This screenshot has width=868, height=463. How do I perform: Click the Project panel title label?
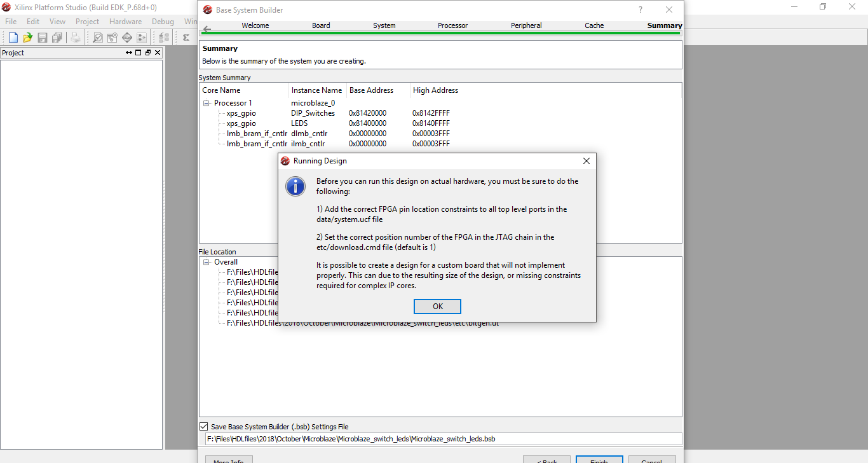(13, 53)
